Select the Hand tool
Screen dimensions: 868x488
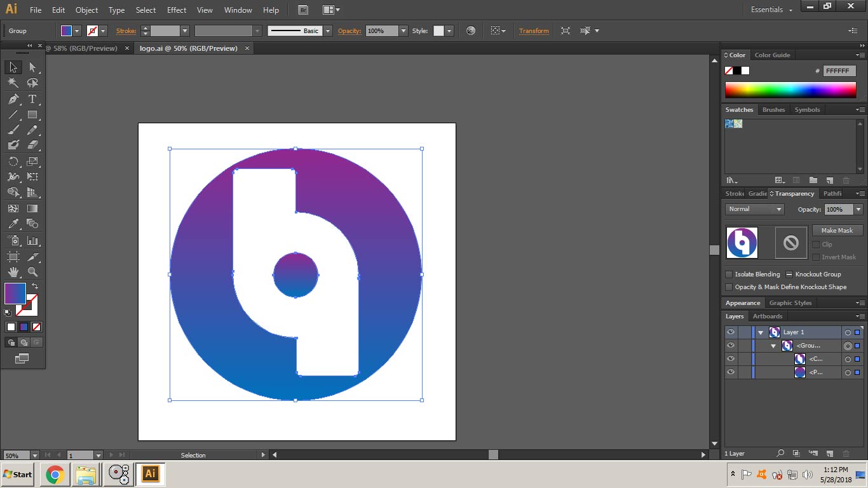tap(13, 272)
